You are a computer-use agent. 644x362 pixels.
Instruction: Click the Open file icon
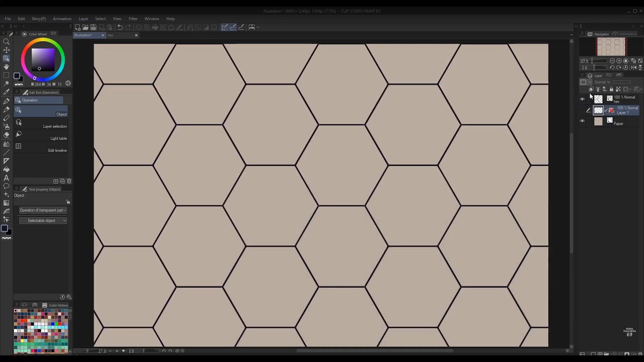[x=86, y=27]
